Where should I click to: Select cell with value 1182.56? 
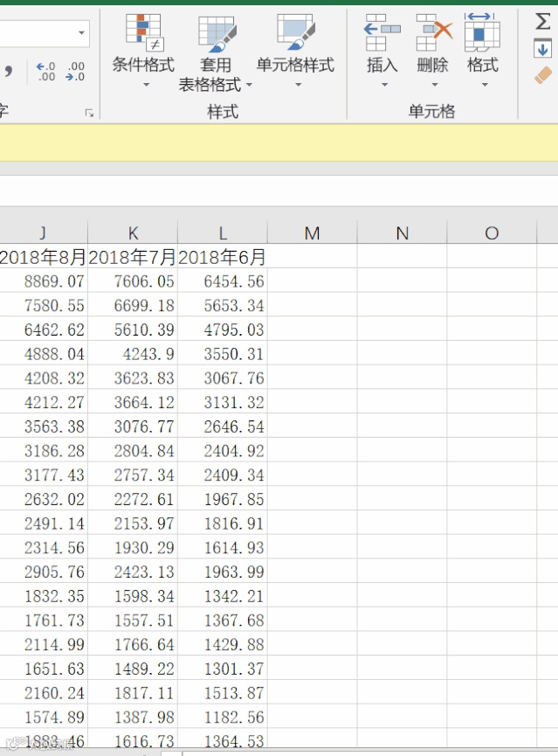click(x=223, y=717)
